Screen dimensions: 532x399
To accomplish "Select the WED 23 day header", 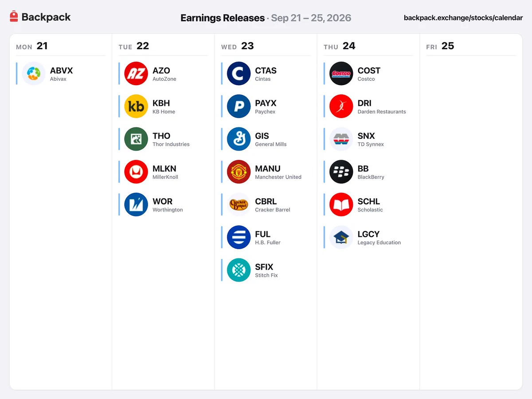I will point(238,46).
